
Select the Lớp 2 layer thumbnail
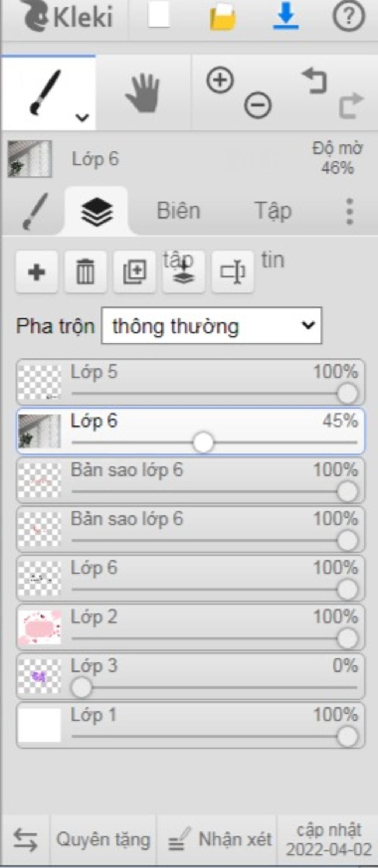pos(39,627)
